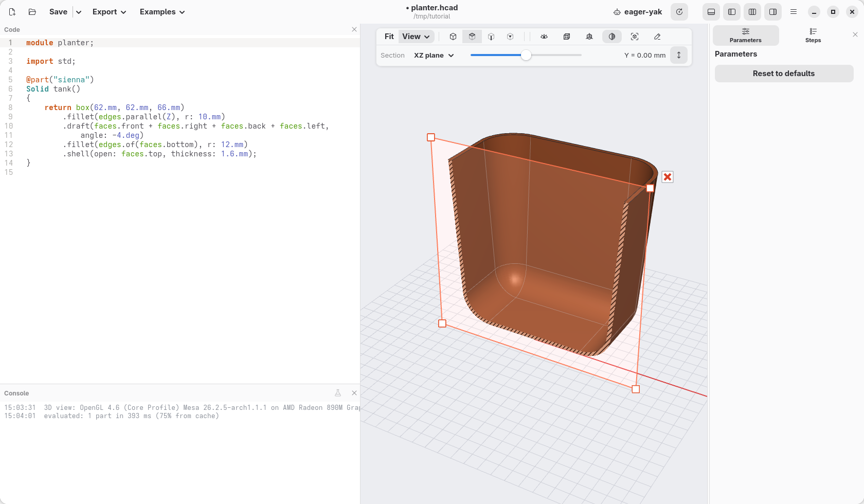The width and height of the screenshot is (864, 504).
Task: Close the Console panel
Action: tap(354, 393)
